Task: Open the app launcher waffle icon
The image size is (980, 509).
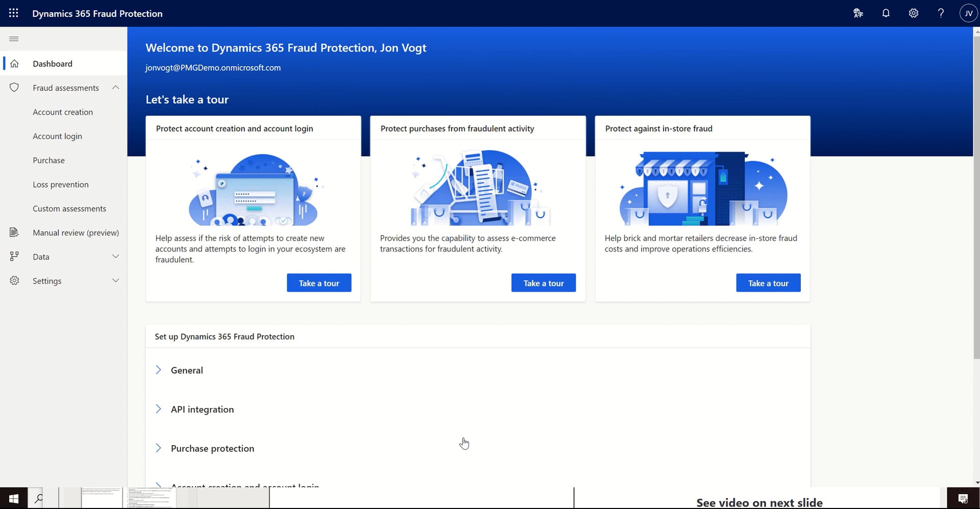Action: pos(13,13)
